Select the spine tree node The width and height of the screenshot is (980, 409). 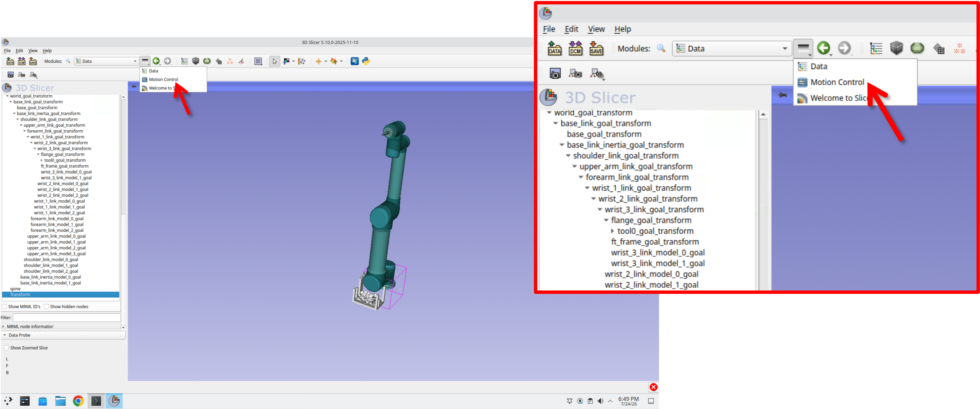15,289
